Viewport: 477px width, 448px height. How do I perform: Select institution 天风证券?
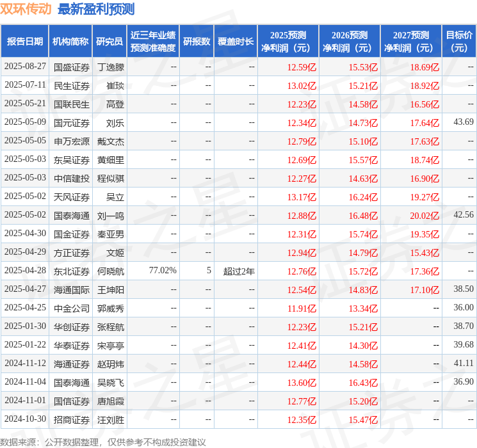pos(72,197)
